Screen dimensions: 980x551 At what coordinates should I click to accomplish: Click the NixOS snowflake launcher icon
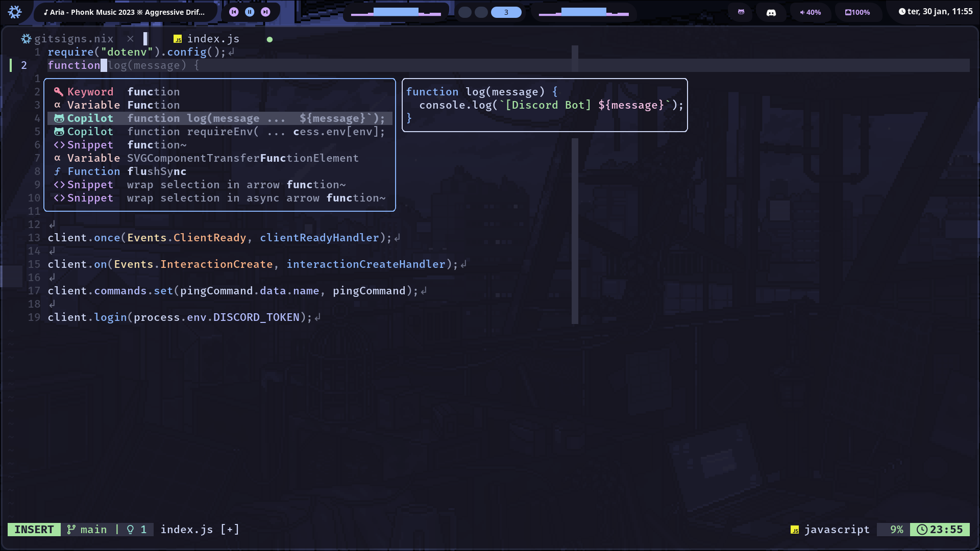pos(15,12)
